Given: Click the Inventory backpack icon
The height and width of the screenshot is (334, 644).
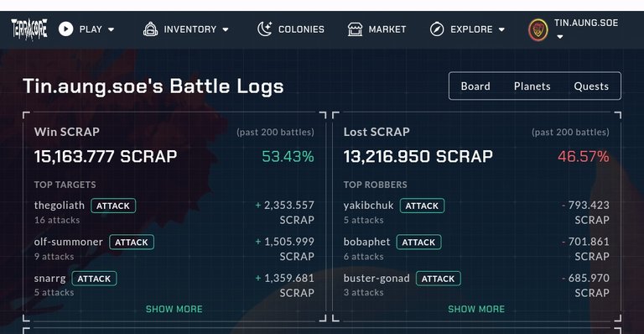Looking at the screenshot, I should [x=150, y=29].
